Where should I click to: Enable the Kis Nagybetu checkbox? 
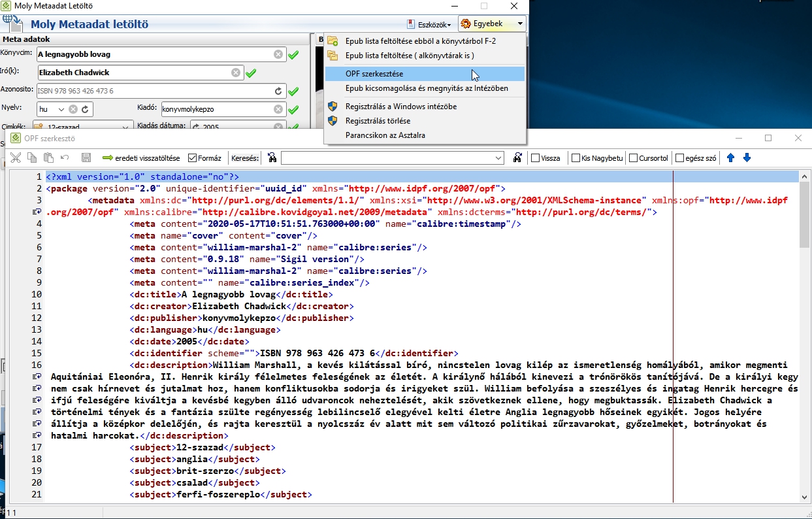(576, 158)
